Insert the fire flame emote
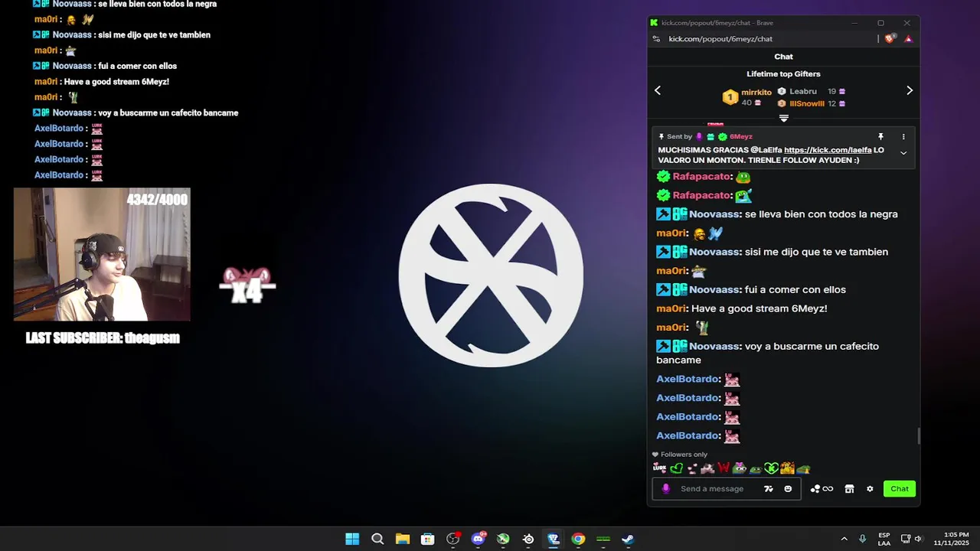This screenshot has width=980, height=551. click(787, 468)
